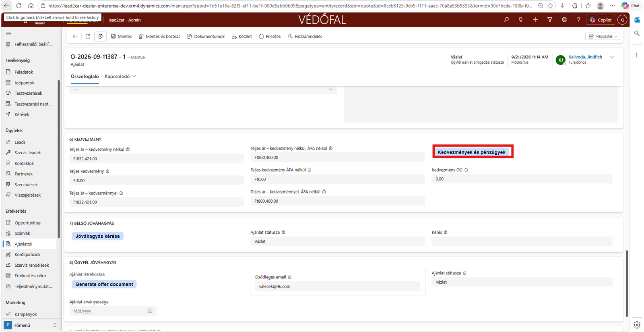Open the settings gear in the header
Screen dimensions: 644x332
[x=564, y=20]
